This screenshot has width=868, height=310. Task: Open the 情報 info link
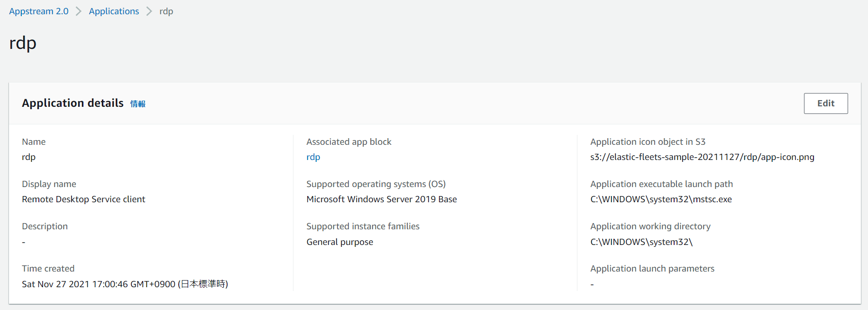[138, 104]
